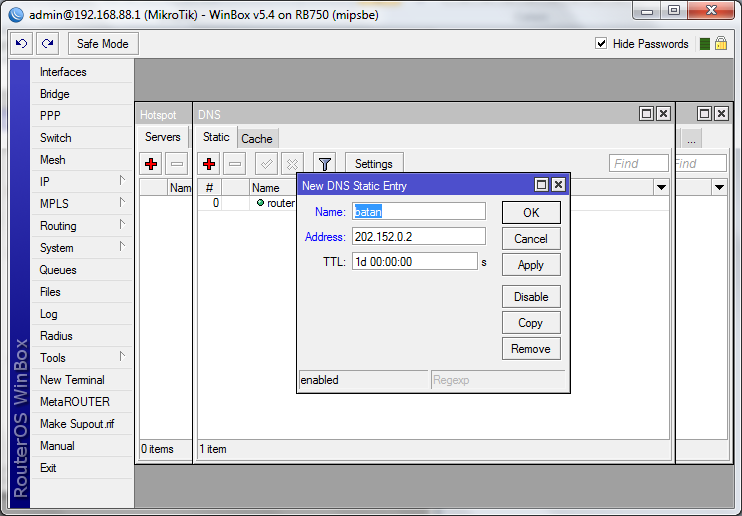Click the Apply button
742x516 pixels.
click(531, 265)
